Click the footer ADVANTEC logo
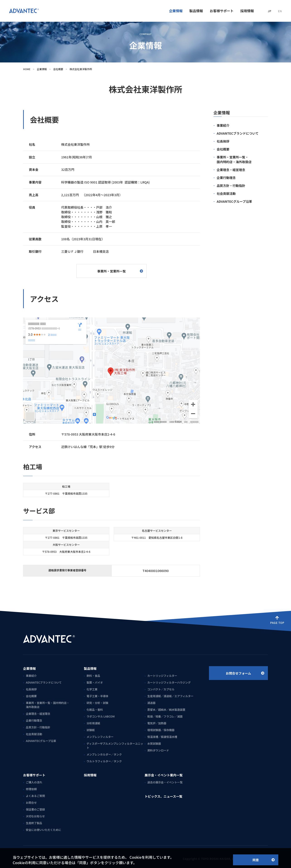The image size is (291, 868). pyautogui.click(x=49, y=639)
